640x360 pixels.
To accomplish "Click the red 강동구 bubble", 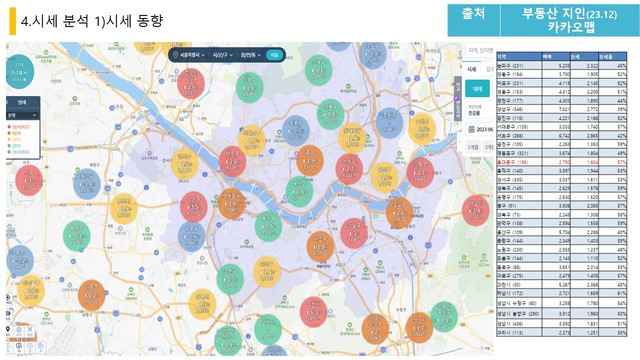I will [x=420, y=173].
